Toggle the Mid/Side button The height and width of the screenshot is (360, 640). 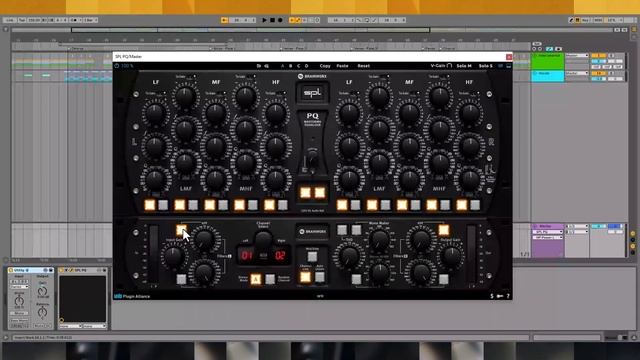312,256
